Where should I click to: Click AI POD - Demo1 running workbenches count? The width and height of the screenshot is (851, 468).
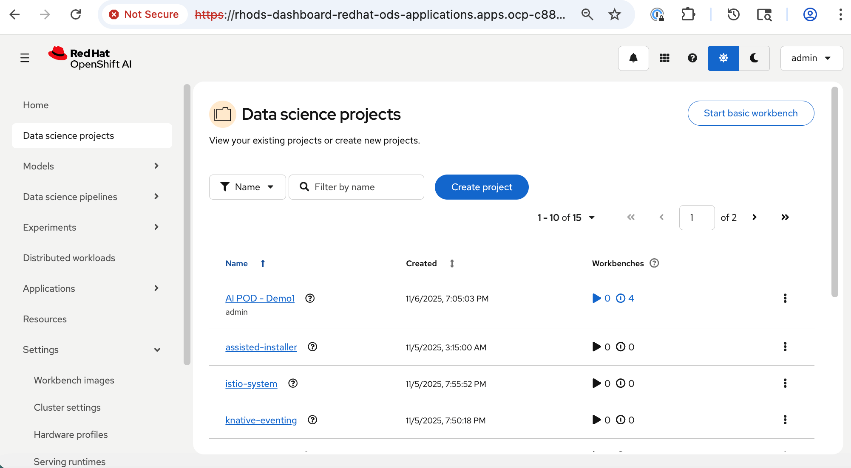pos(601,298)
